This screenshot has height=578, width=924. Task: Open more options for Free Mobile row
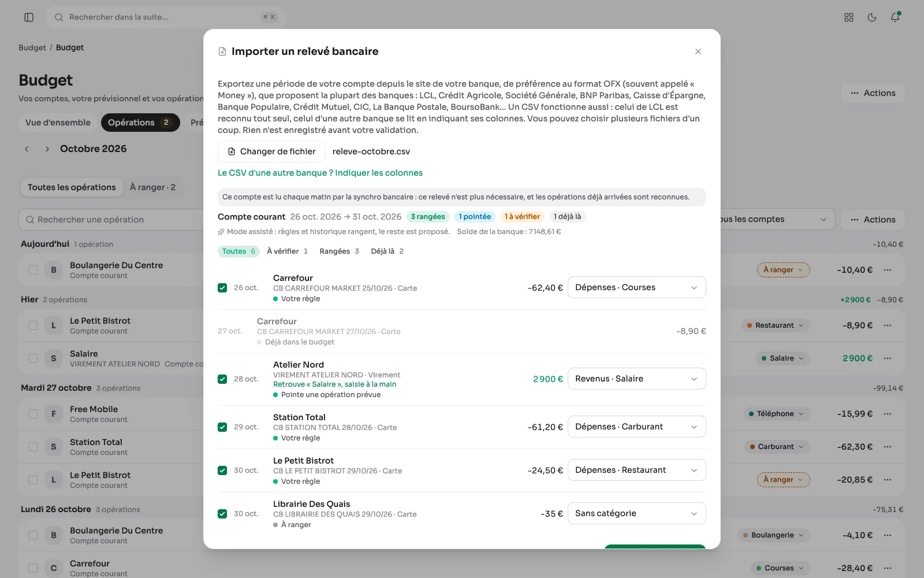(x=888, y=414)
